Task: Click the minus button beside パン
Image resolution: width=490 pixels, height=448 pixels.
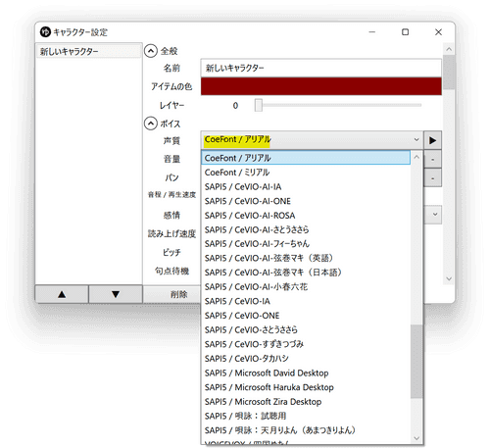Action: click(432, 178)
